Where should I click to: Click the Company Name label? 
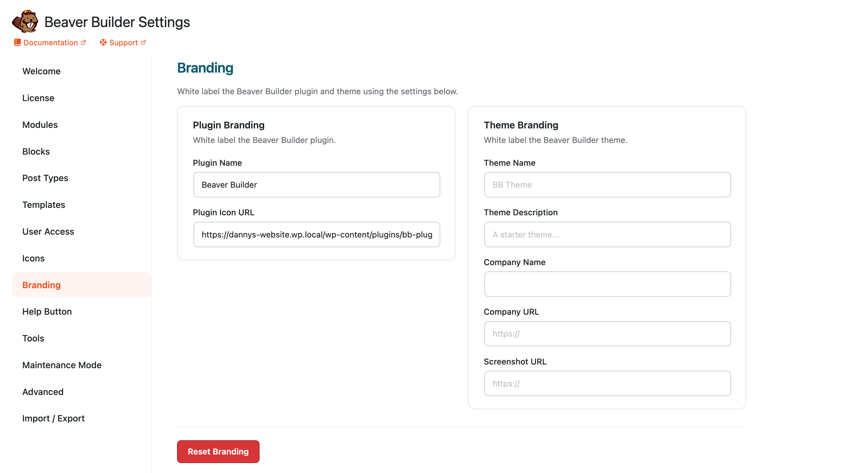515,262
